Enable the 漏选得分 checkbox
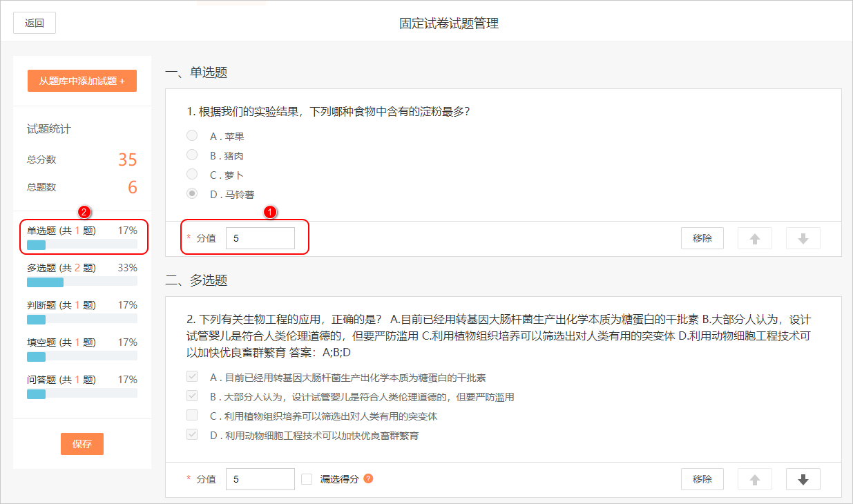 307,479
